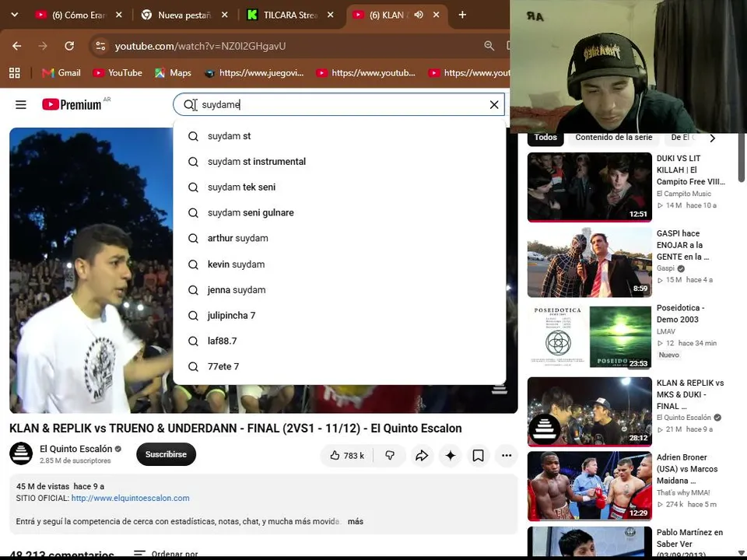The image size is (747, 560).
Task: Open site information icon in address bar
Action: 100,46
